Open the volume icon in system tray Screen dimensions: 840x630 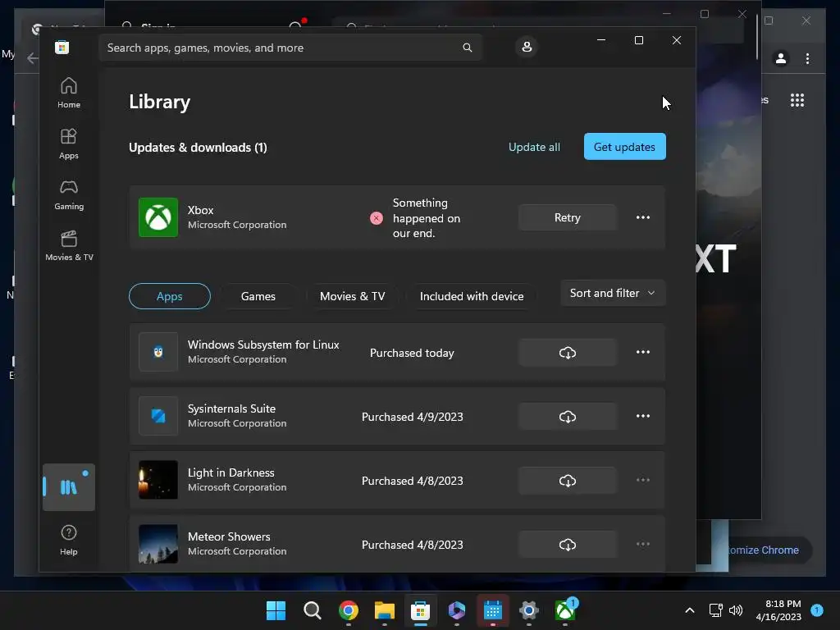[x=736, y=610]
